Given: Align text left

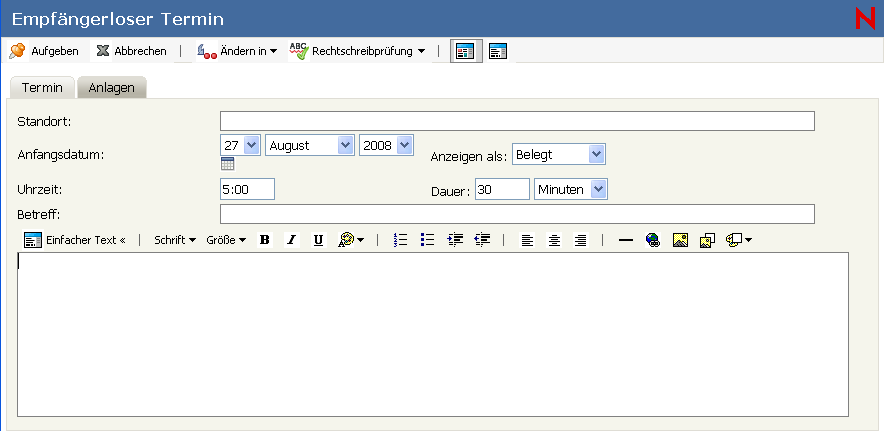Looking at the screenshot, I should 527,240.
